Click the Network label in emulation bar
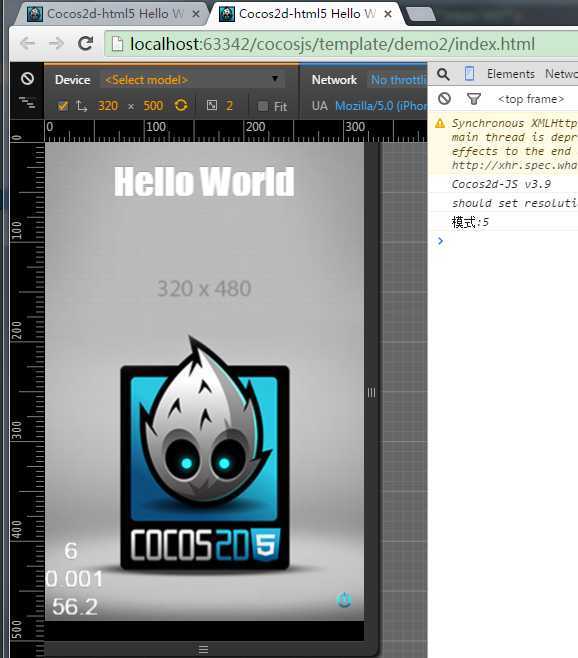 click(x=334, y=80)
